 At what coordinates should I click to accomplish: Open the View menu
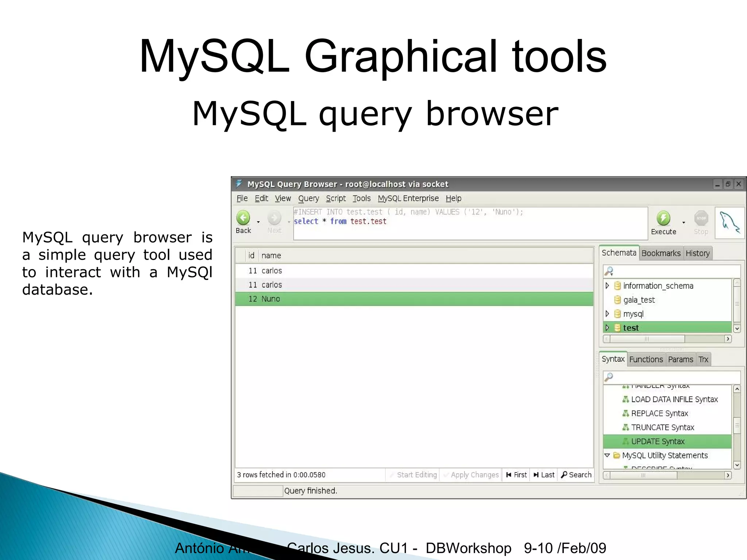(x=283, y=198)
